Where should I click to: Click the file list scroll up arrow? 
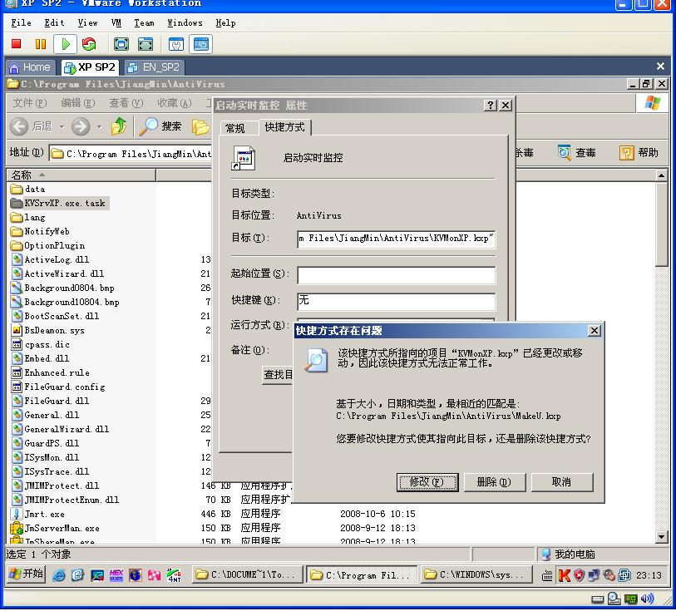(x=662, y=175)
